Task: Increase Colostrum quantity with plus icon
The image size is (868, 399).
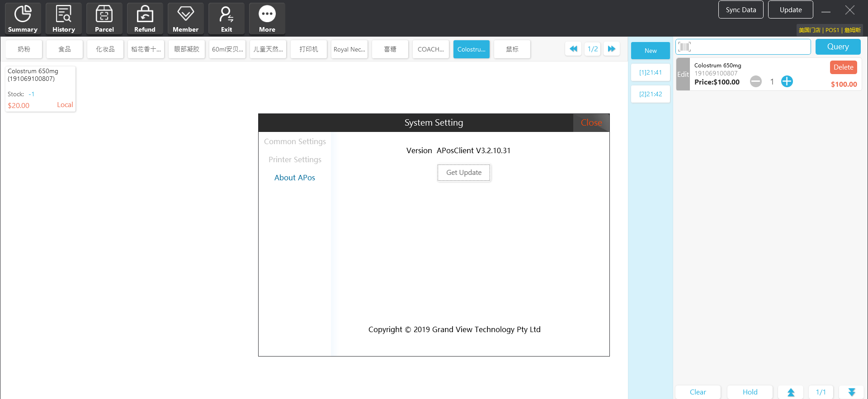Action: point(787,81)
